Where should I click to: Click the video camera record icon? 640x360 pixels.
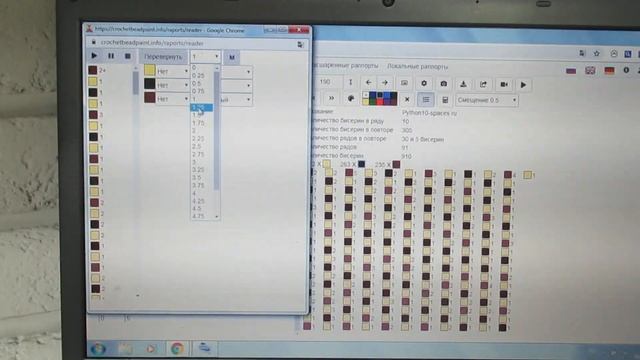[x=504, y=84]
